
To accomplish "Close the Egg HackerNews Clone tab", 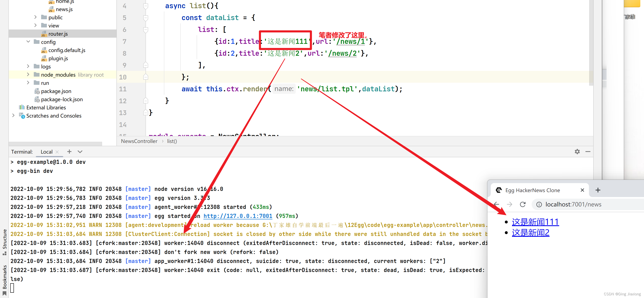I will (582, 190).
